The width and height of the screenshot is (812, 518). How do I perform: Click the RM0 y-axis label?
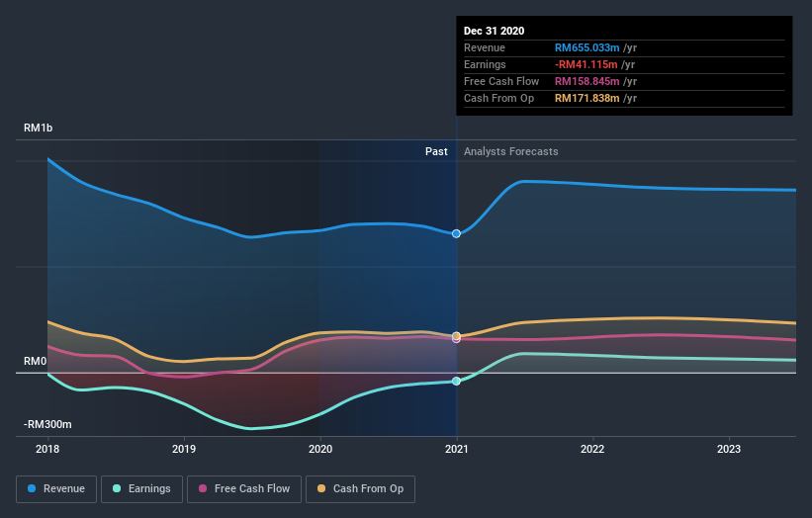tap(36, 361)
